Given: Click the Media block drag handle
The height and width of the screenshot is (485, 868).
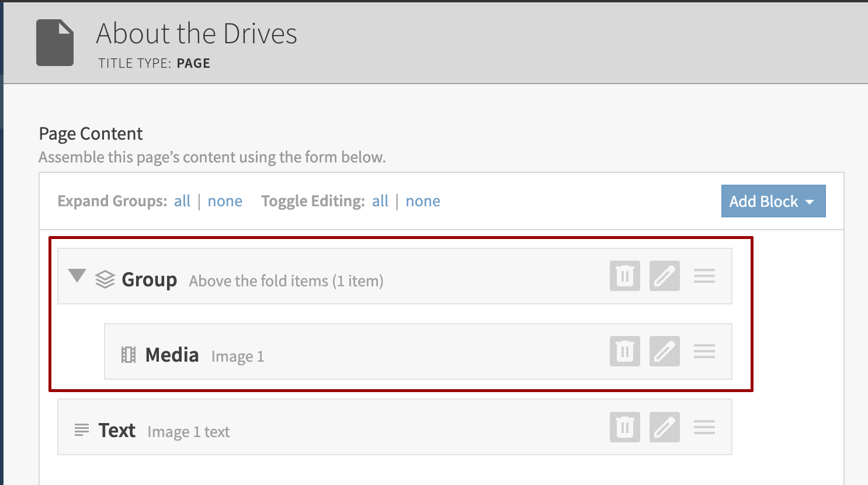Looking at the screenshot, I should [x=704, y=351].
